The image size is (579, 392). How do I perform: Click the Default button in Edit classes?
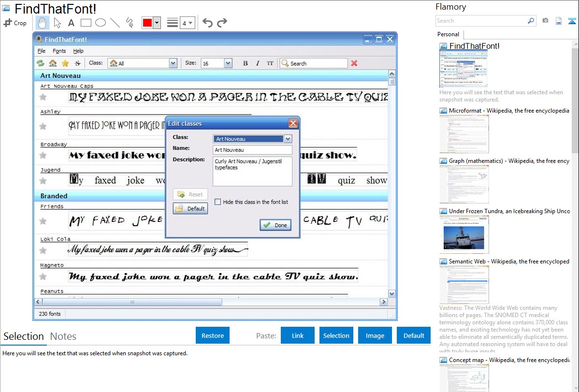pyautogui.click(x=190, y=208)
